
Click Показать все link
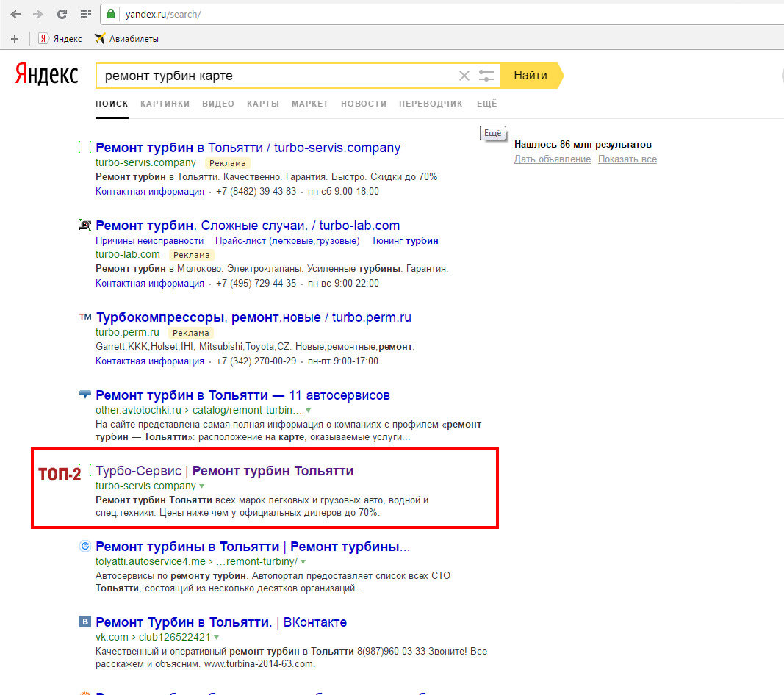click(627, 159)
